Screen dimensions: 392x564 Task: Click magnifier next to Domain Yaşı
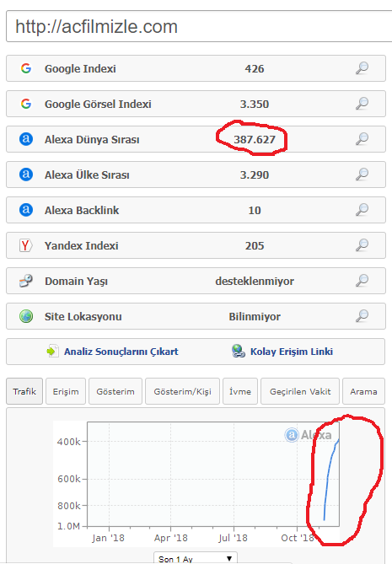pos(362,281)
